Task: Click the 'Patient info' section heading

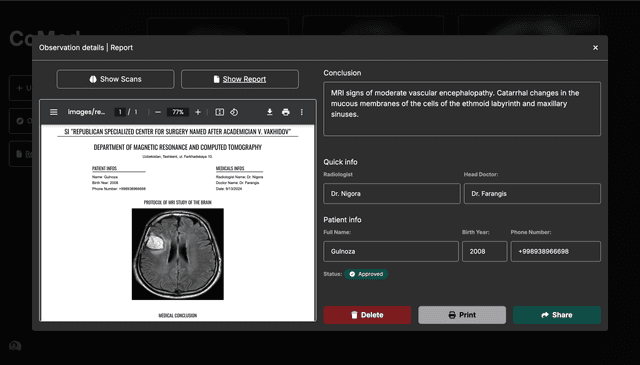Action: pos(342,220)
